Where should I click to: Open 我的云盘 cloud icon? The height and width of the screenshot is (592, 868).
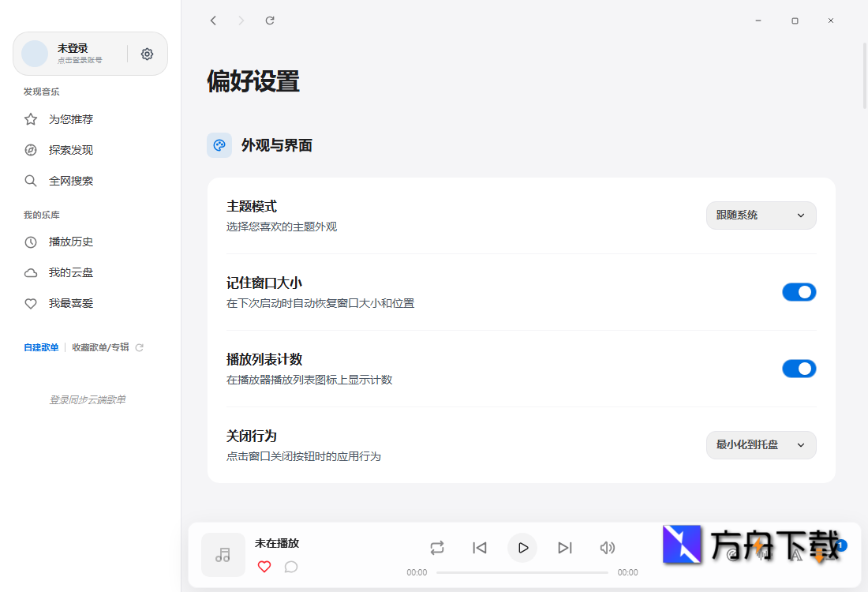[31, 272]
